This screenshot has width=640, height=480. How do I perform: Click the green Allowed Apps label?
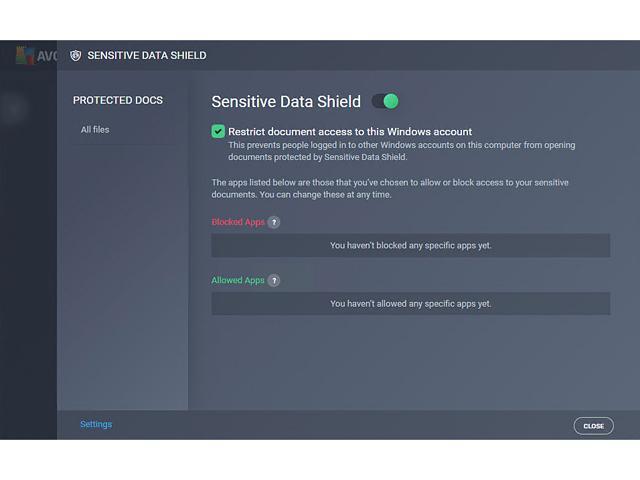238,281
